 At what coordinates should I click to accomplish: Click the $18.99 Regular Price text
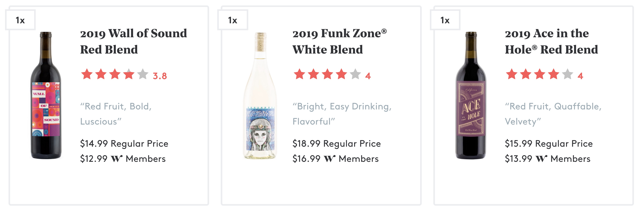click(x=337, y=144)
